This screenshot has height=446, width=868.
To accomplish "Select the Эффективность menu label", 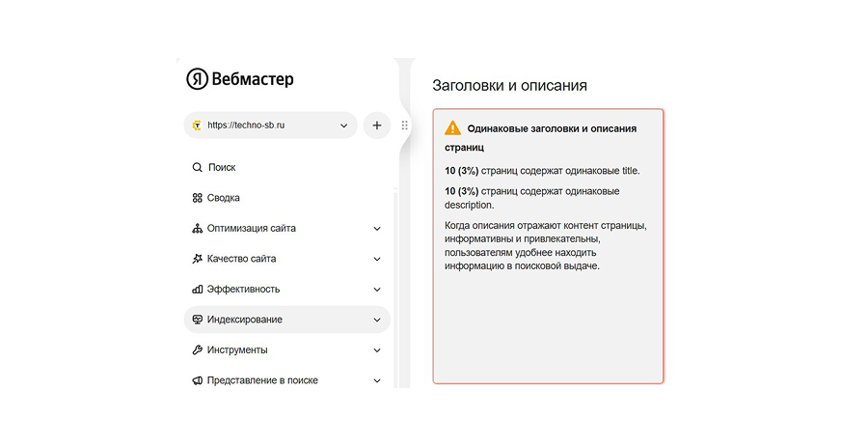I will tap(243, 289).
